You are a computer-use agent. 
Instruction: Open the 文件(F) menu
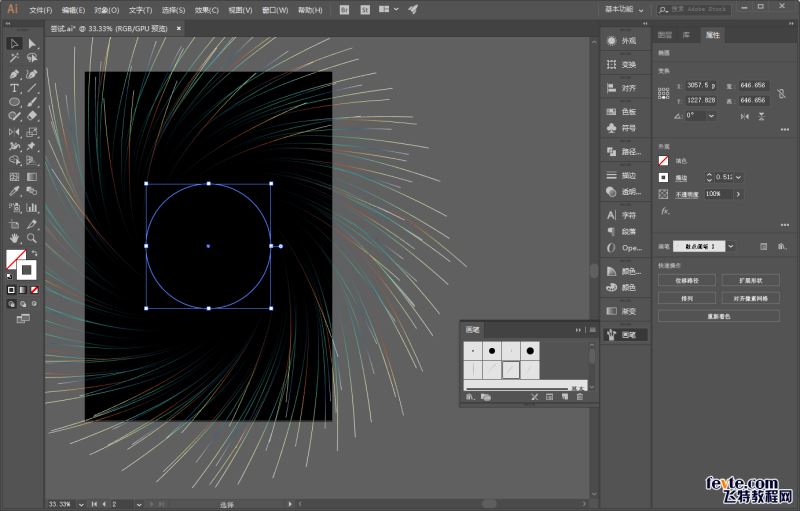point(40,10)
